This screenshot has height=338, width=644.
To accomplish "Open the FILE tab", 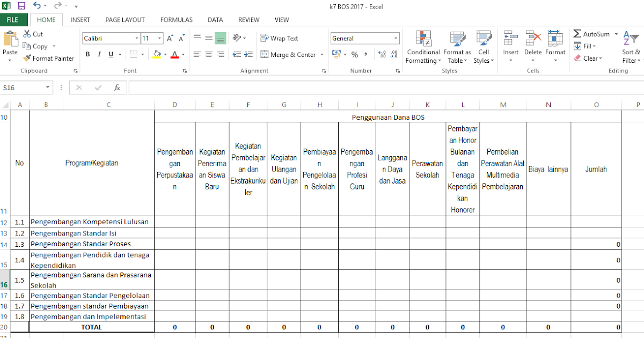I will coord(13,20).
